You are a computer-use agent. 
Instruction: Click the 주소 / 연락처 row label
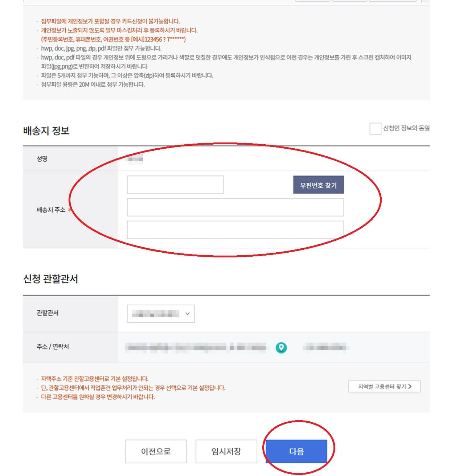click(53, 347)
